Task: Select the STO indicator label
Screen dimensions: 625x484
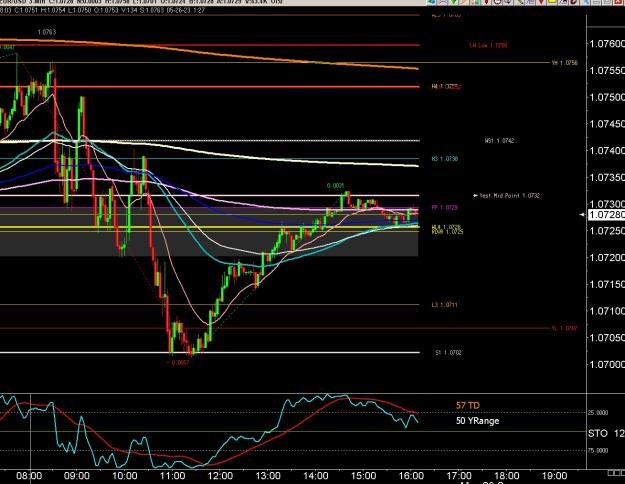Action: [597, 433]
